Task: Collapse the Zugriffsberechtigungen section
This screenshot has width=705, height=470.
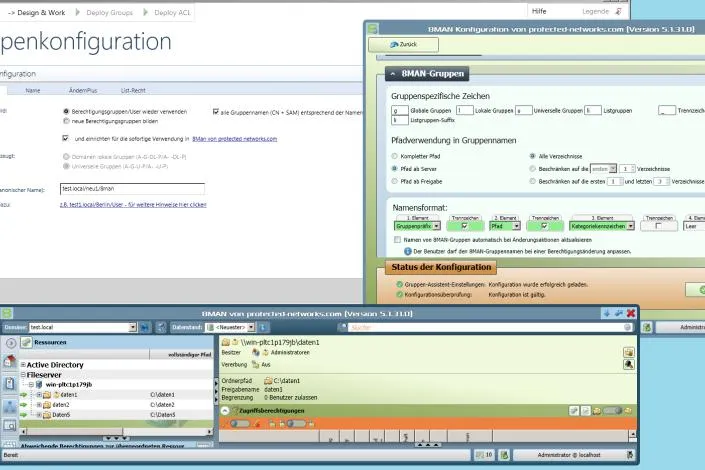Action: [x=225, y=411]
